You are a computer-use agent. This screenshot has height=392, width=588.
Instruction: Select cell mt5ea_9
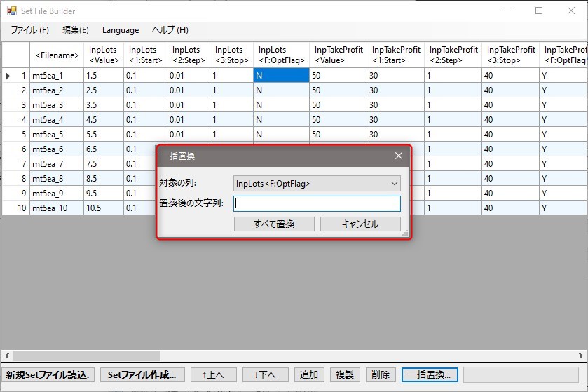click(x=57, y=193)
